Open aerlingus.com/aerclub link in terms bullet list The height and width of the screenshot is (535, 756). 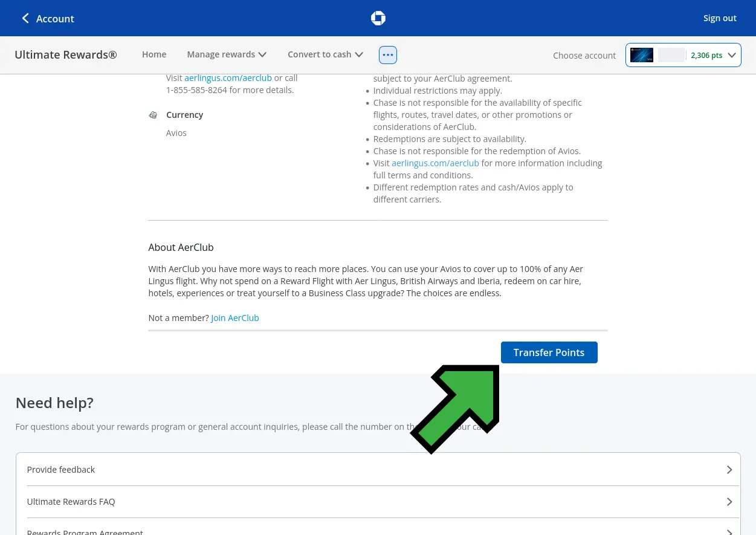435,163
